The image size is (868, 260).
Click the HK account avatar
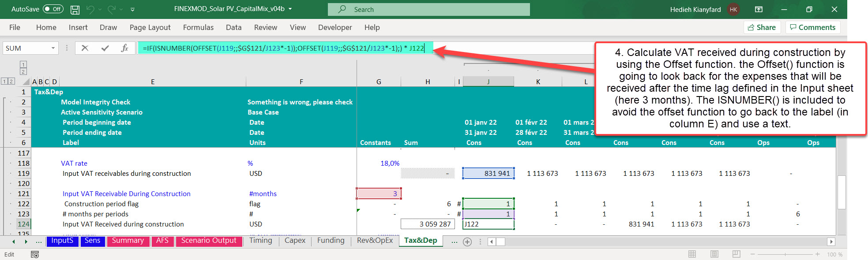pyautogui.click(x=733, y=9)
